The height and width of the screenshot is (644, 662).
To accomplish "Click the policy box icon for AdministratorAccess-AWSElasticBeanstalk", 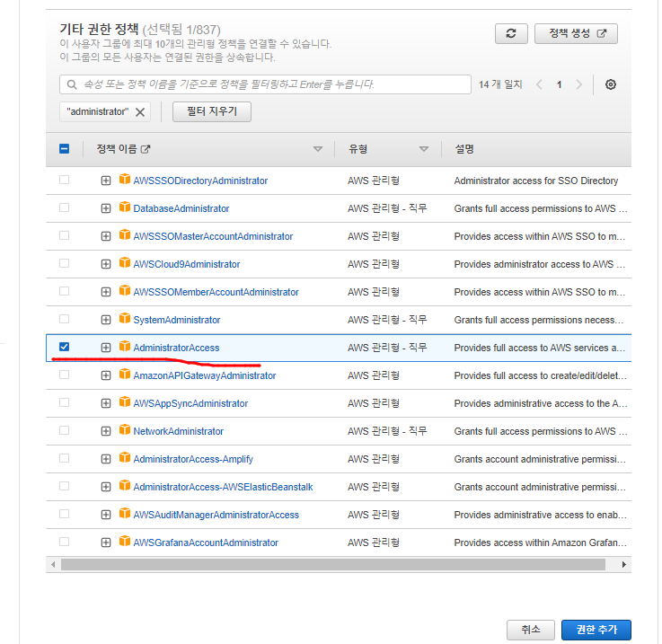I will 125,486.
